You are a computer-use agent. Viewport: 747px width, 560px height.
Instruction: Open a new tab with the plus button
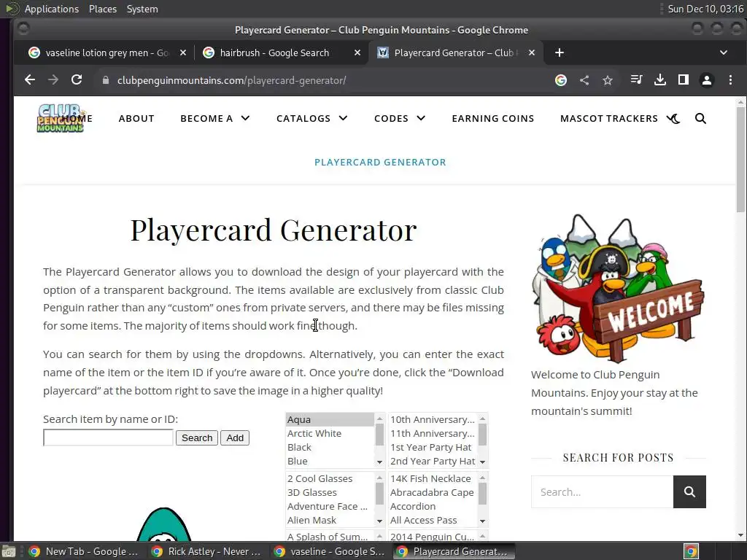[560, 52]
